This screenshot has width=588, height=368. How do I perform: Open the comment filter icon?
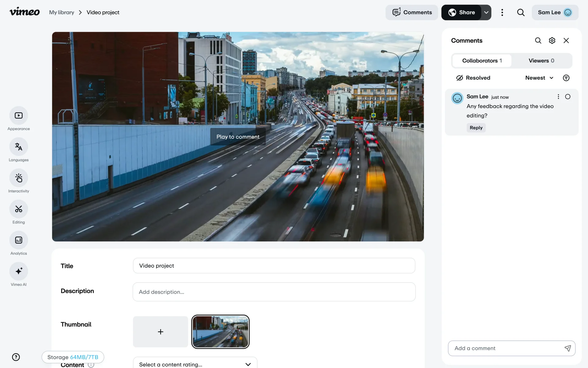(x=566, y=78)
